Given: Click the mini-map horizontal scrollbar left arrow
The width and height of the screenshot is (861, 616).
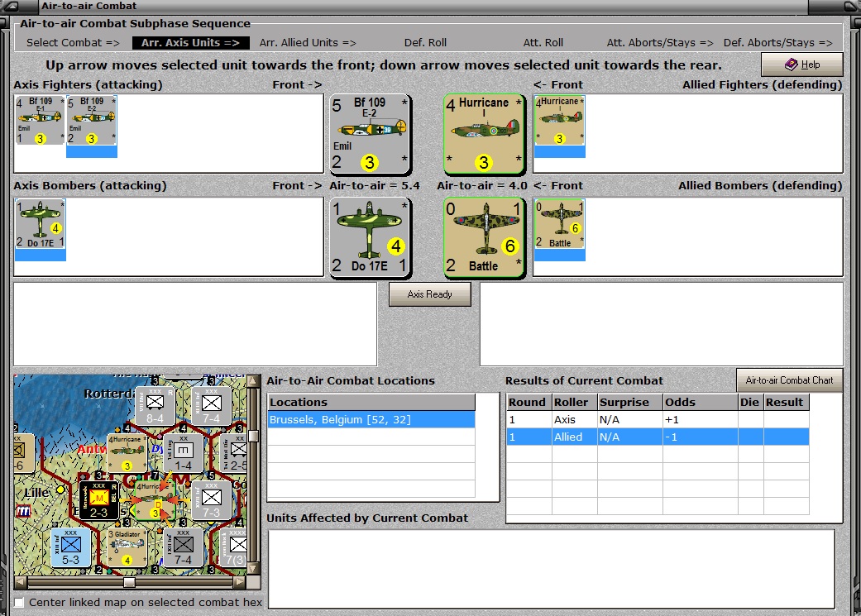Looking at the screenshot, I should point(20,581).
